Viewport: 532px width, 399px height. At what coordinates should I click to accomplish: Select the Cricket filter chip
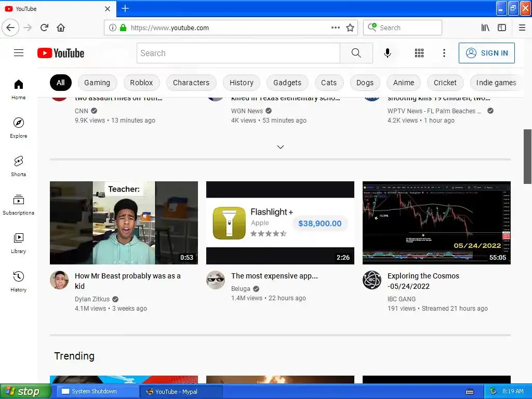click(445, 83)
